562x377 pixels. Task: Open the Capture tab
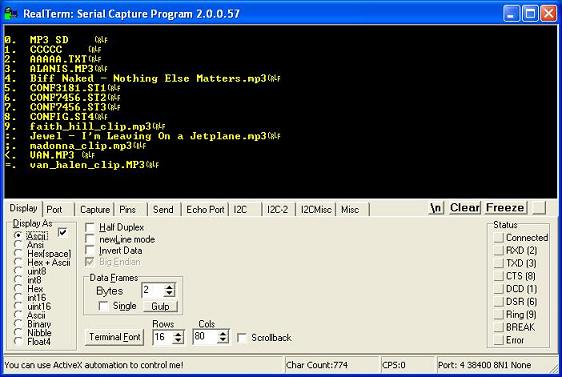(95, 210)
